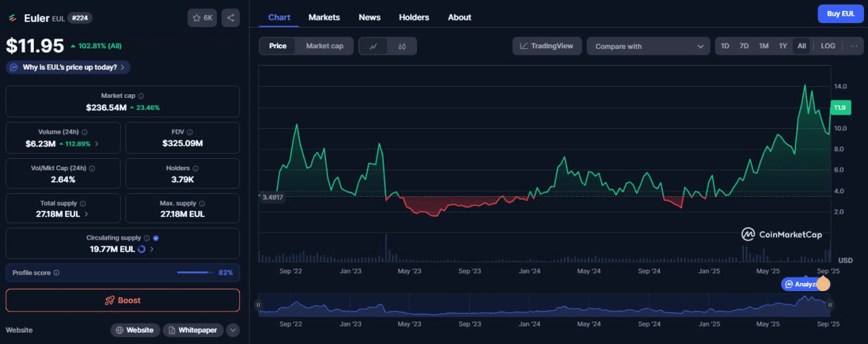Open the News tab
This screenshot has width=868, height=344.
tap(370, 17)
